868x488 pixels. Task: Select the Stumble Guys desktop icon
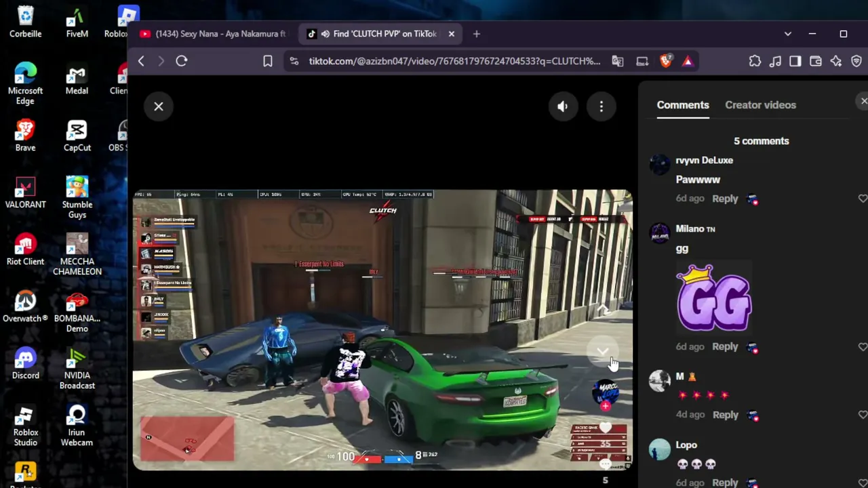[x=77, y=197]
